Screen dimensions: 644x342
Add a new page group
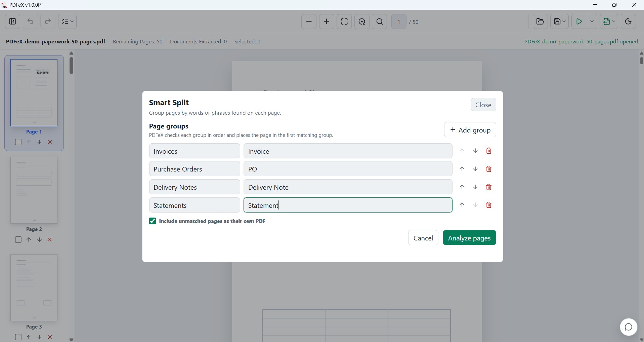pos(470,130)
